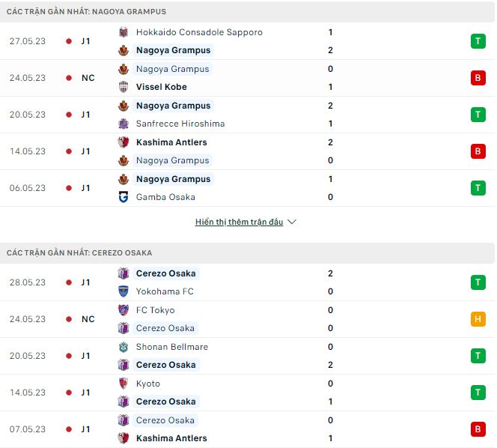The height and width of the screenshot is (448, 497).
Task: Select the Nagoya Grampus recent matches header
Action: pos(87,12)
